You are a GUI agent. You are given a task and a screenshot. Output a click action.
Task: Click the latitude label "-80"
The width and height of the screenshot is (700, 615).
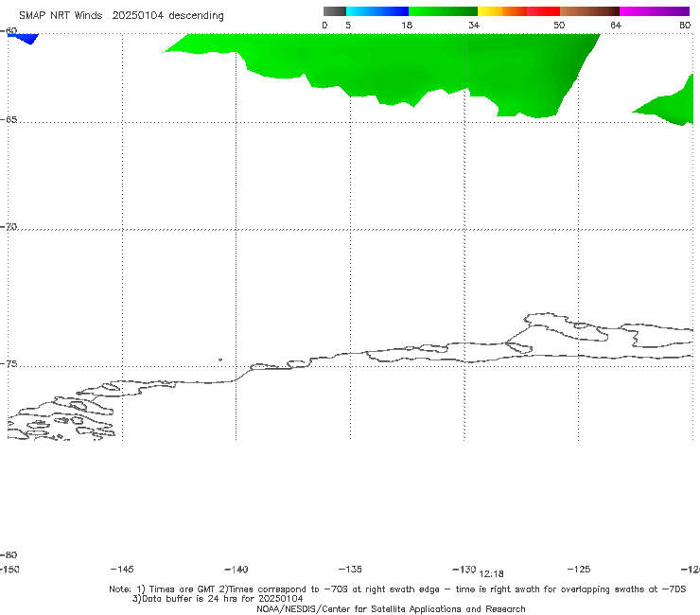(9, 554)
